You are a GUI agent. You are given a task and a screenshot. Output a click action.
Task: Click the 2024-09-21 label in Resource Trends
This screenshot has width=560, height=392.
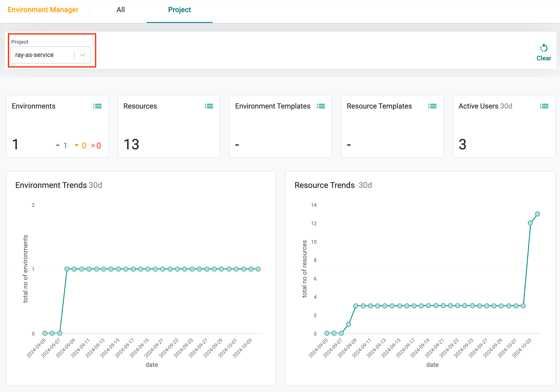434,348
